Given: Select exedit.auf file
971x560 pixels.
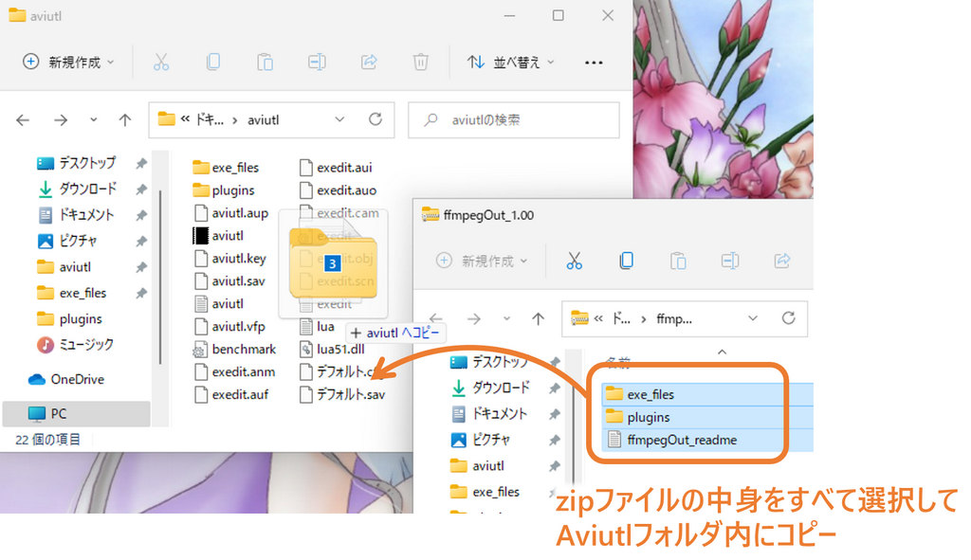Looking at the screenshot, I should [x=231, y=394].
